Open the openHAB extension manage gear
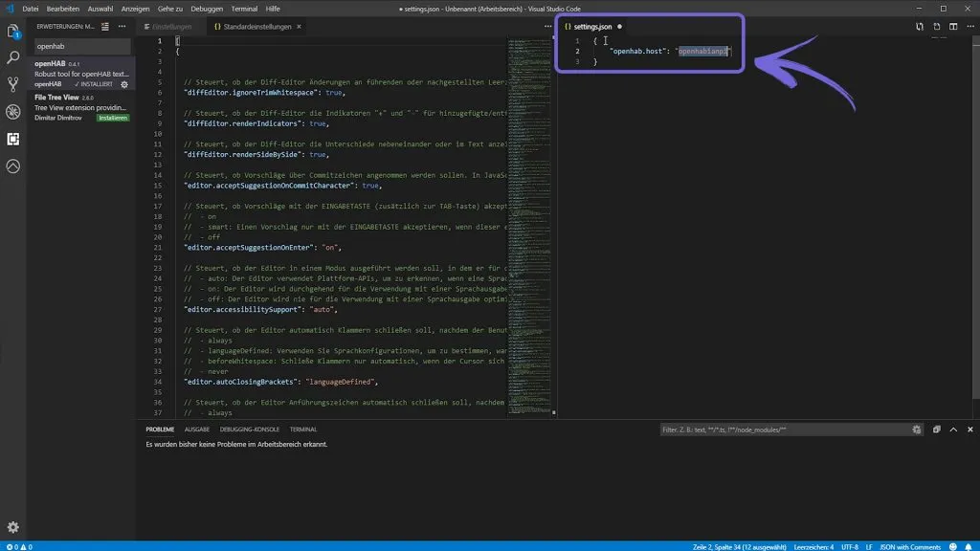 124,84
